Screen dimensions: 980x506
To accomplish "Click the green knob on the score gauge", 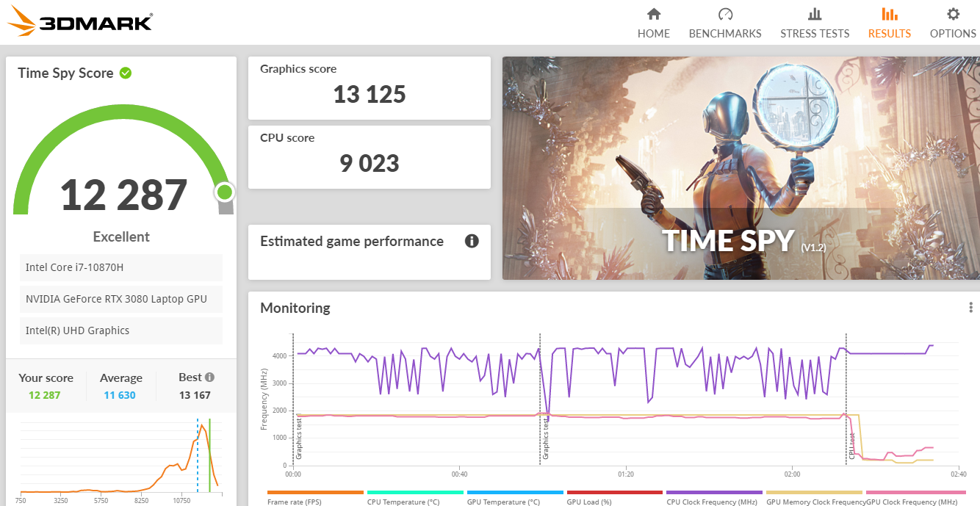I will point(225,192).
